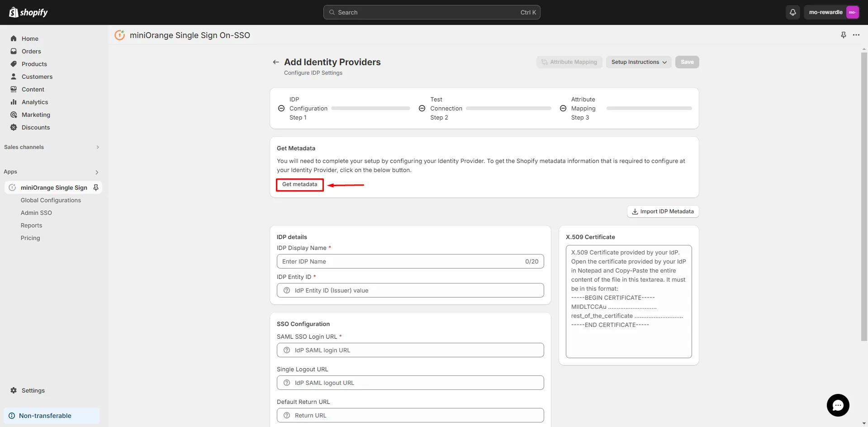The width and height of the screenshot is (868, 427).
Task: View the IdP Entity ID help tooltip
Action: [286, 290]
